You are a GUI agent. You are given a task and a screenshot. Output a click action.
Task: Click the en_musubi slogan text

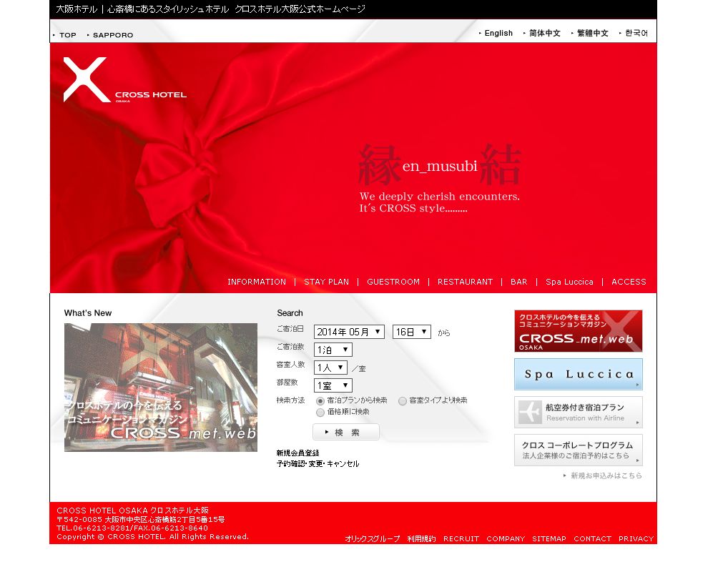pos(440,166)
